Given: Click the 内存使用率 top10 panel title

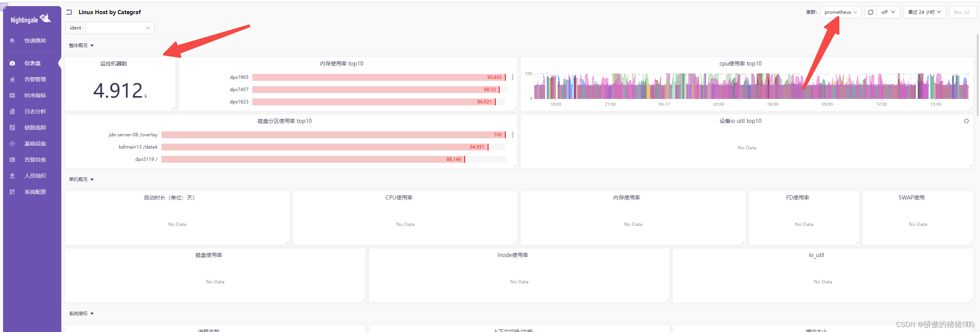Looking at the screenshot, I should click(342, 64).
